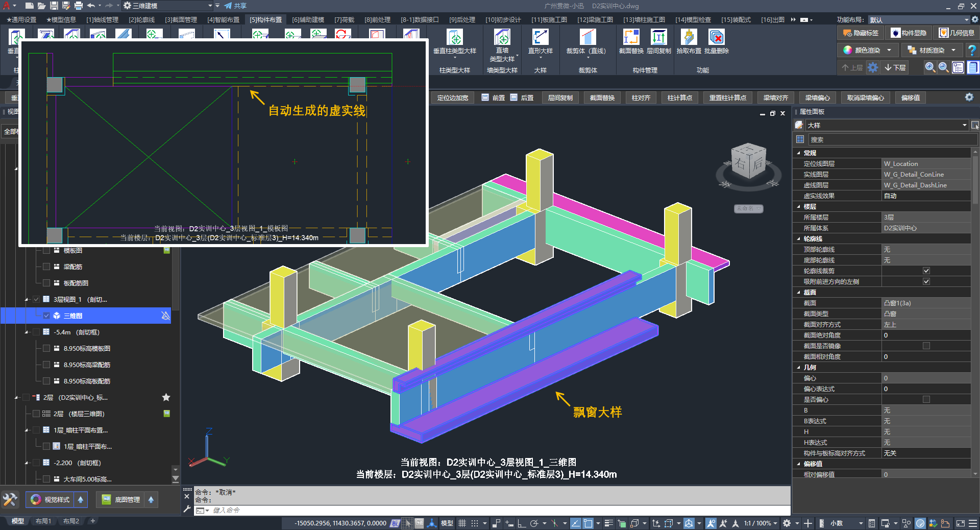Enable the 8.950标高模板图 checkbox
The width and height of the screenshot is (980, 530).
46,348
